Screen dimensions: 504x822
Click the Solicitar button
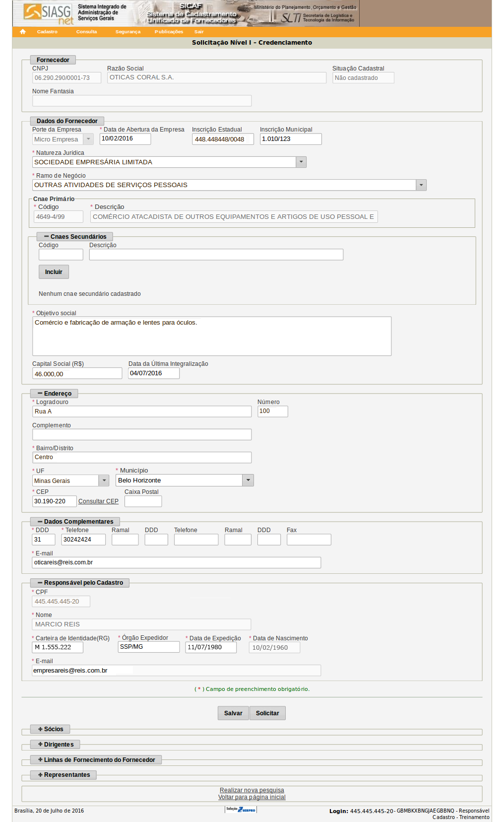(267, 713)
